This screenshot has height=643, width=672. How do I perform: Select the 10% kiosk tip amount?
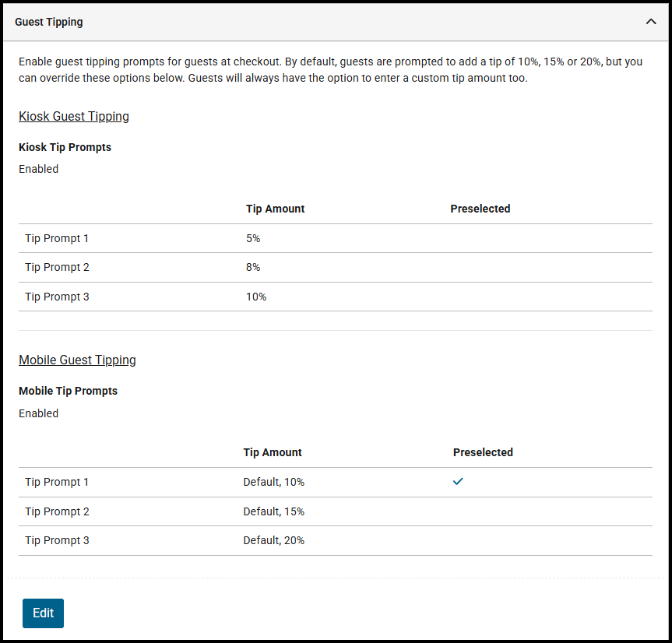[256, 297]
